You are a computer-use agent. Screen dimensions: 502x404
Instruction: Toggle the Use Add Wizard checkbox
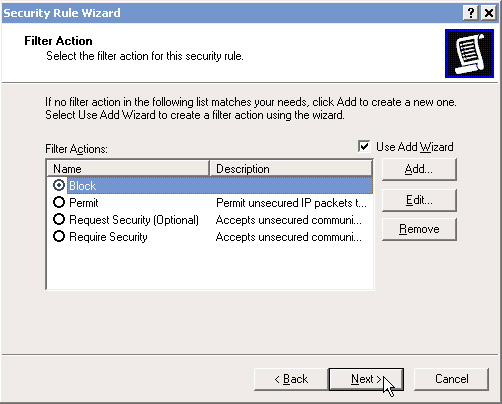(x=364, y=146)
